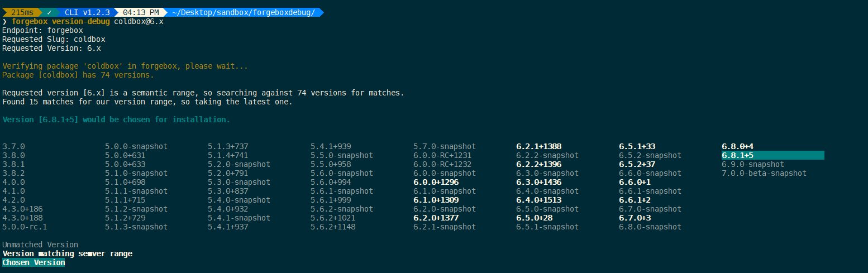Click version 3.7.0 in the list
This screenshot has width=868, height=273.
(x=13, y=146)
